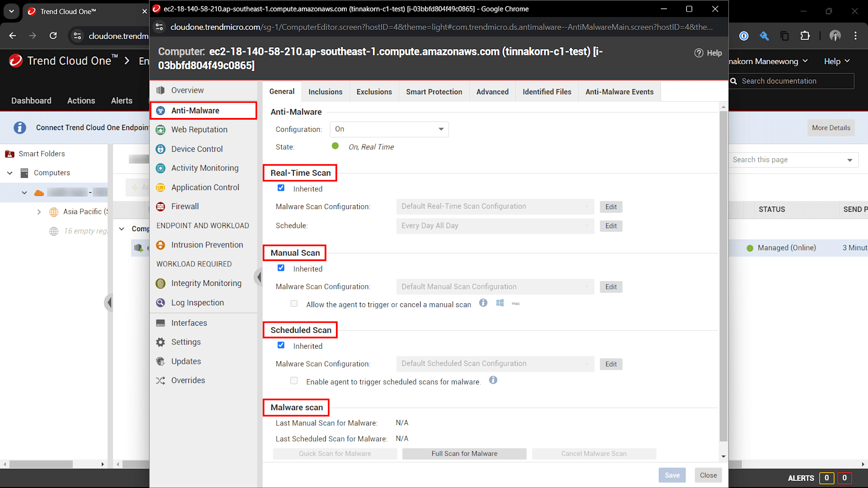Image resolution: width=868 pixels, height=488 pixels.
Task: Open the Anti-Malware Events tab
Action: tap(619, 92)
